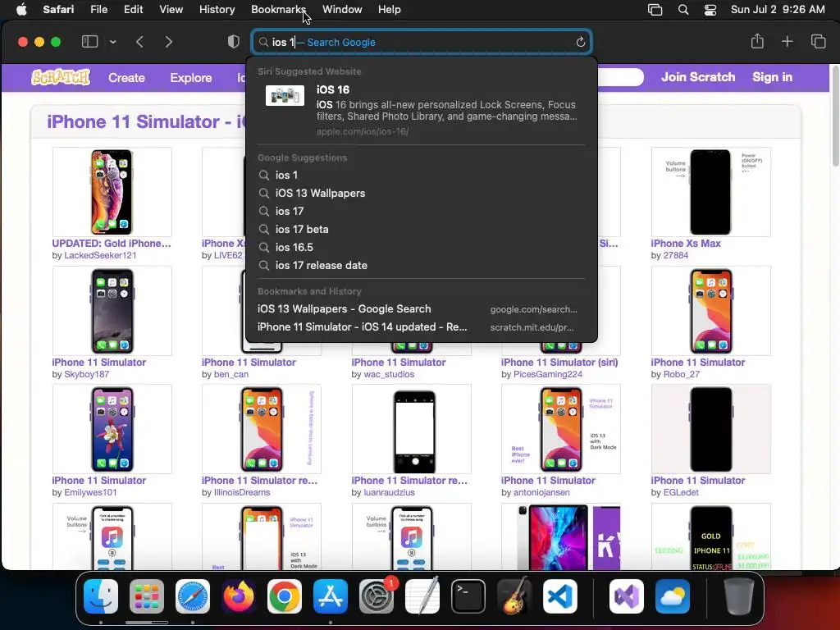The image size is (840, 630).
Task: Open Google Chrome from the dock
Action: [285, 596]
